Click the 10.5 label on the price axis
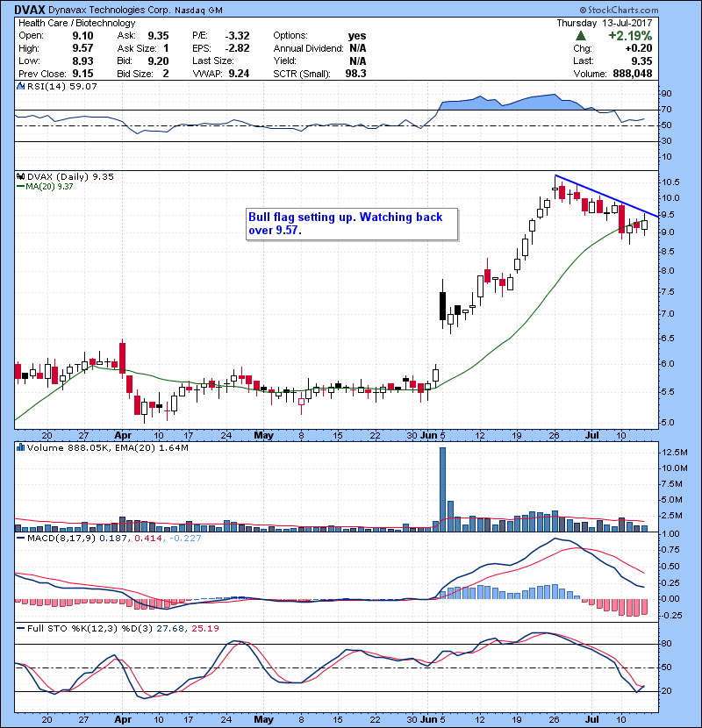702x728 pixels. coord(670,182)
